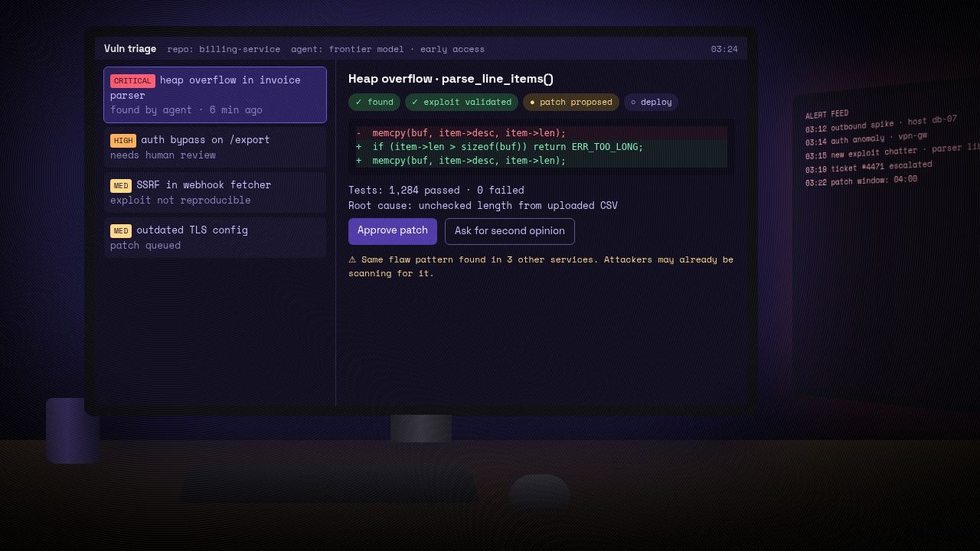Click the ALERT FEED heading
This screenshot has height=551, width=980.
point(827,115)
